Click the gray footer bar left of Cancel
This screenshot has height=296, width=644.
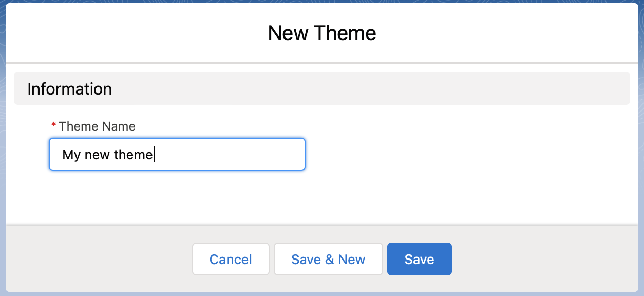point(98,259)
